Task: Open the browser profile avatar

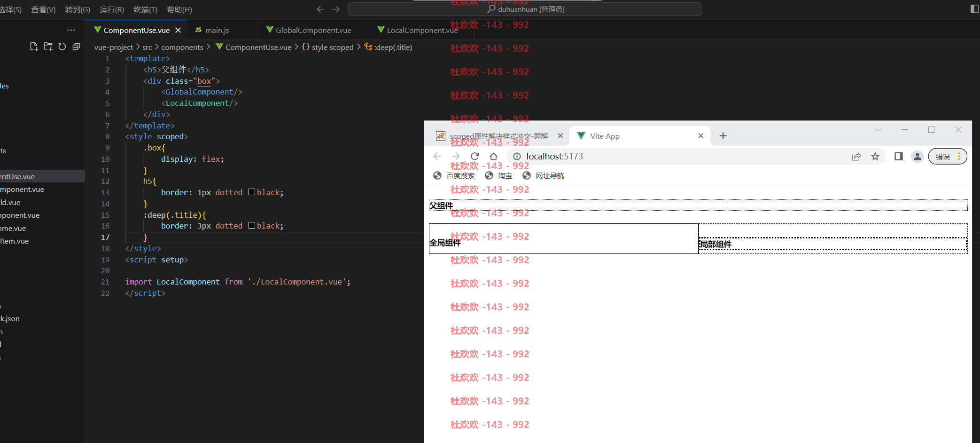Action: pyautogui.click(x=917, y=157)
